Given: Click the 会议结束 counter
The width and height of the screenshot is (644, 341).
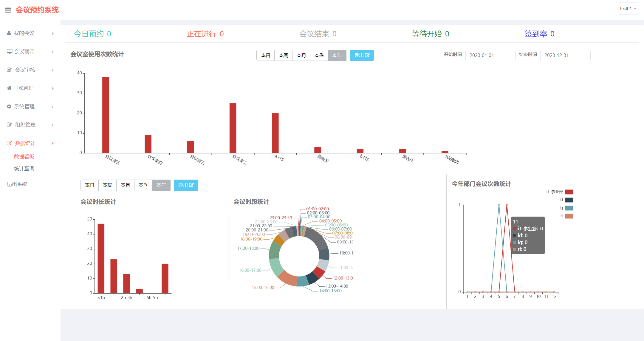Looking at the screenshot, I should (318, 34).
